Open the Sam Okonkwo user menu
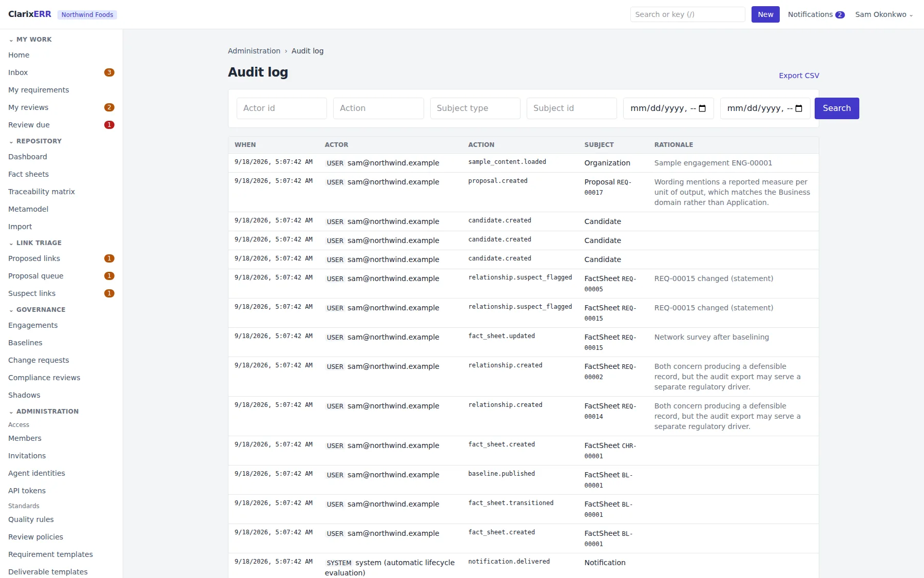This screenshot has height=578, width=924. 884,14
